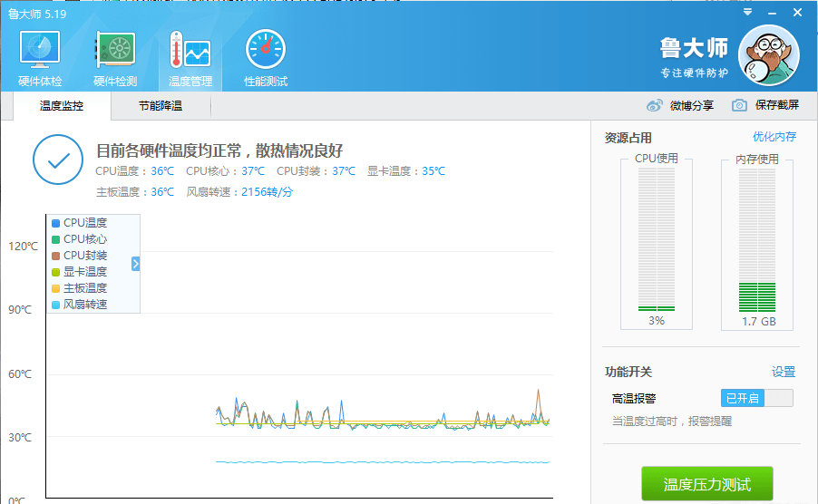The height and width of the screenshot is (504, 818).
Task: Click the 鲁大师 5.19 title text
Action: click(x=37, y=15)
